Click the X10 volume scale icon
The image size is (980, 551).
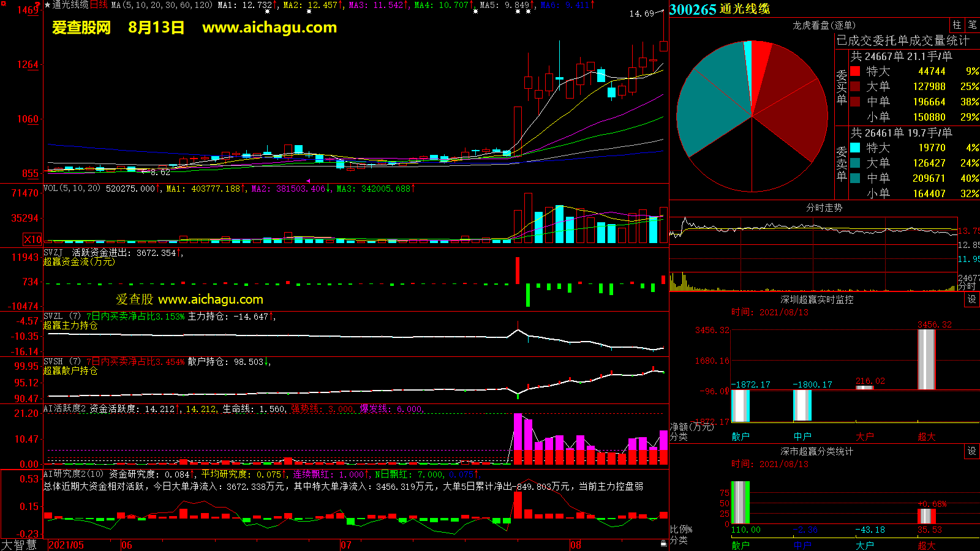[x=32, y=239]
